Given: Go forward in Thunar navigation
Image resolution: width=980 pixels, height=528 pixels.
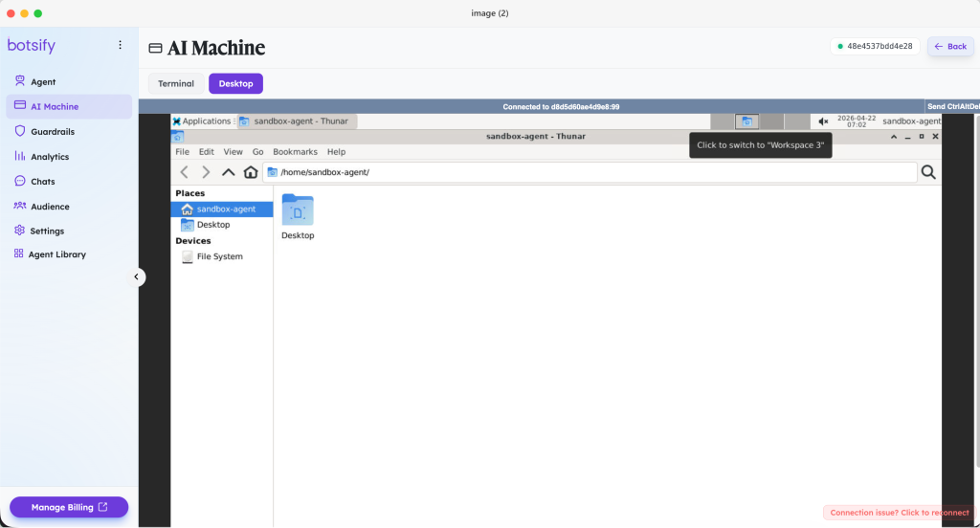Looking at the screenshot, I should pyautogui.click(x=206, y=172).
